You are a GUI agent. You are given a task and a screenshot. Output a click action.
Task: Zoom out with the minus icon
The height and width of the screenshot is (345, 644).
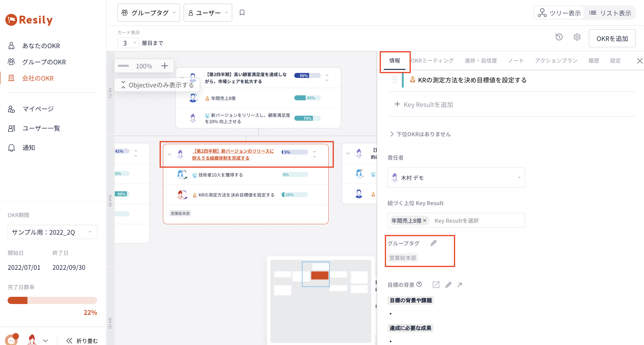pos(123,66)
